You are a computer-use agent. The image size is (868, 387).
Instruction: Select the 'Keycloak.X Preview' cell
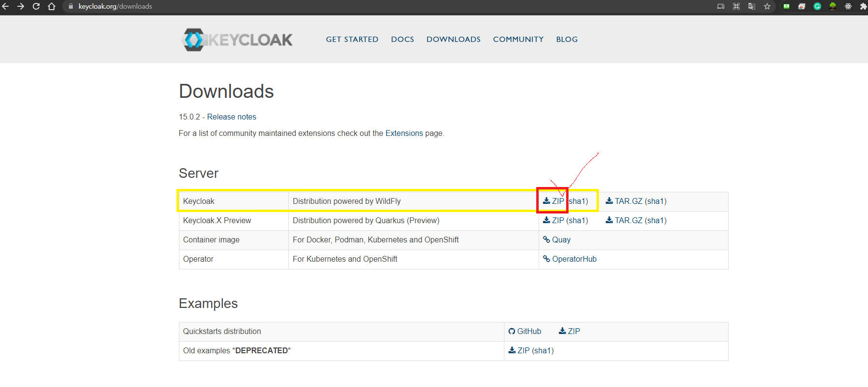click(x=234, y=221)
